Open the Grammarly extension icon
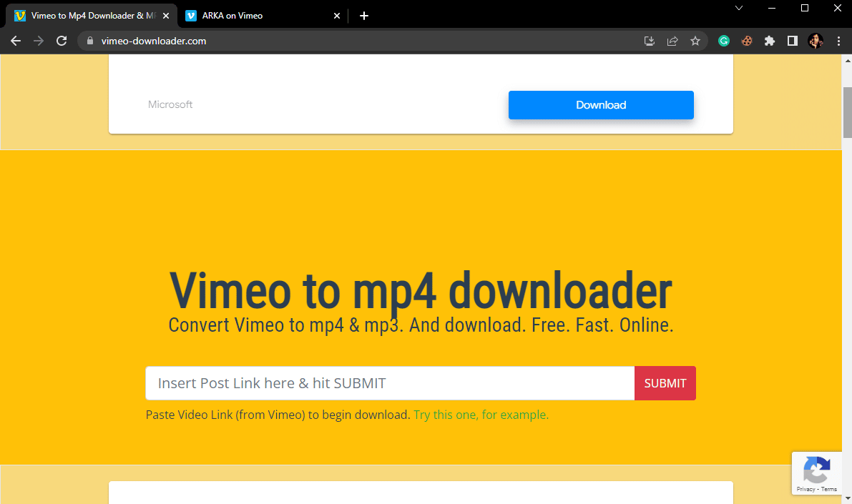 [x=724, y=41]
